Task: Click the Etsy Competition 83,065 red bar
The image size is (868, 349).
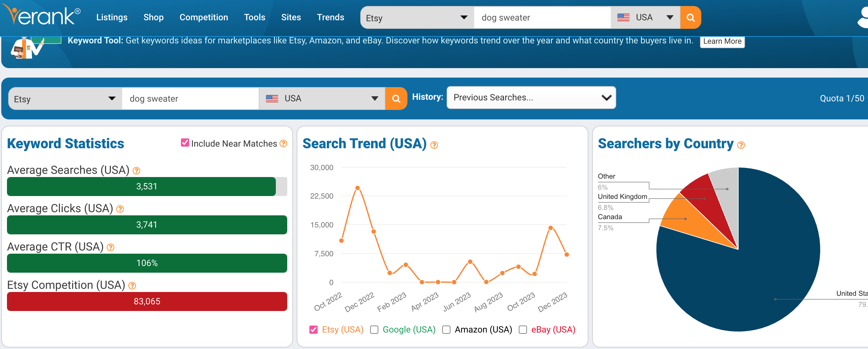Action: 147,301
